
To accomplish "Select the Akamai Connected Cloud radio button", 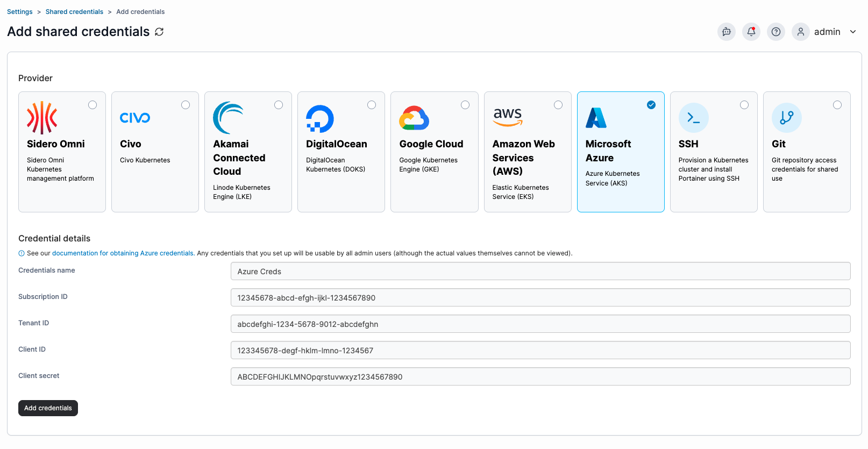I will click(x=279, y=105).
